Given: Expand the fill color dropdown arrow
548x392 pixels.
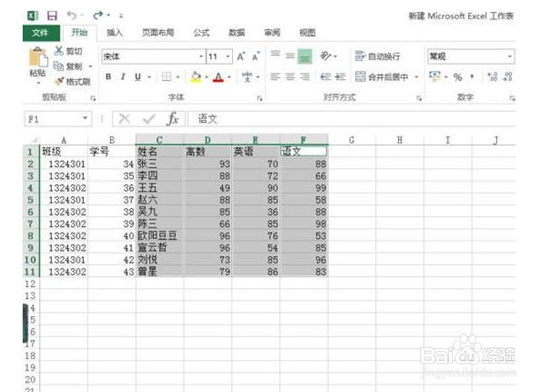Looking at the screenshot, I should point(207,77).
